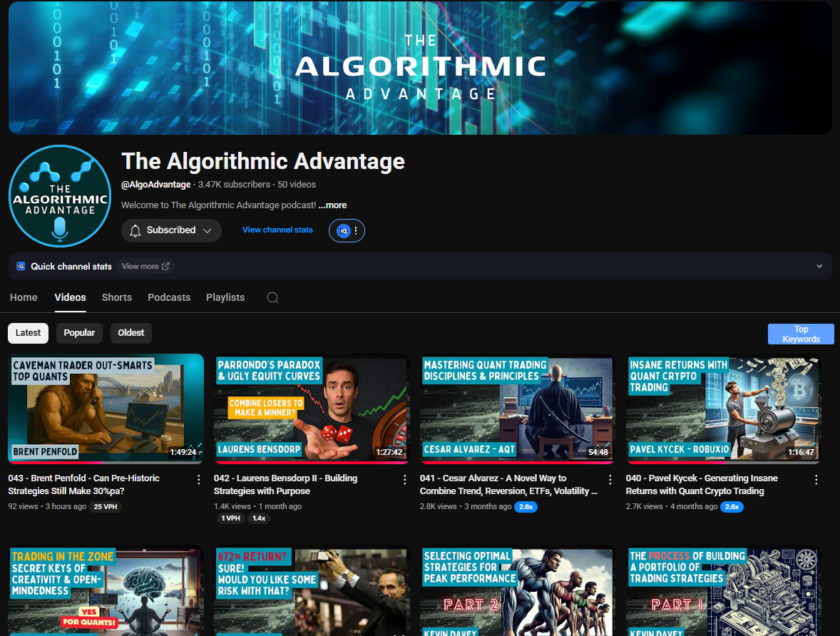Image resolution: width=840 pixels, height=636 pixels.
Task: Sort videos by Popular
Action: tap(79, 333)
